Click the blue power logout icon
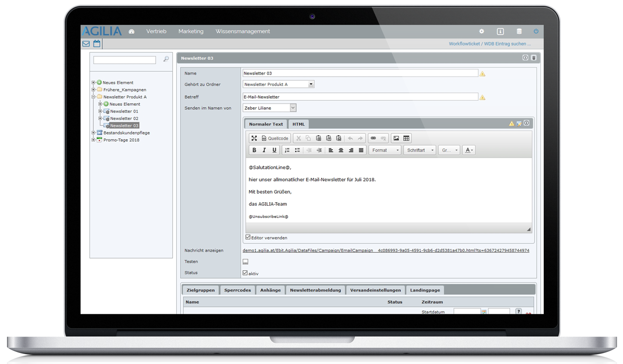Screen dimensions: 623x364 (x=536, y=32)
